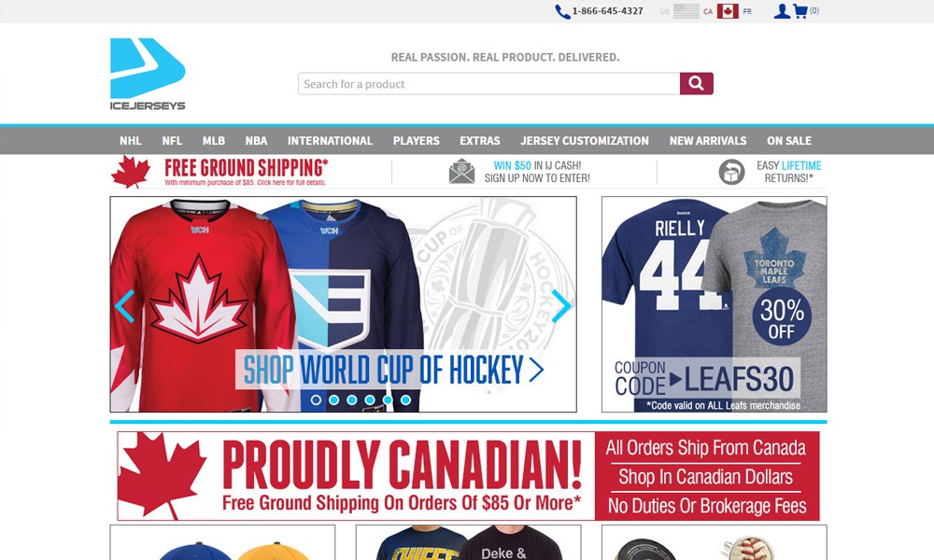
Task: Select the last carousel slide dot
Action: click(x=405, y=399)
